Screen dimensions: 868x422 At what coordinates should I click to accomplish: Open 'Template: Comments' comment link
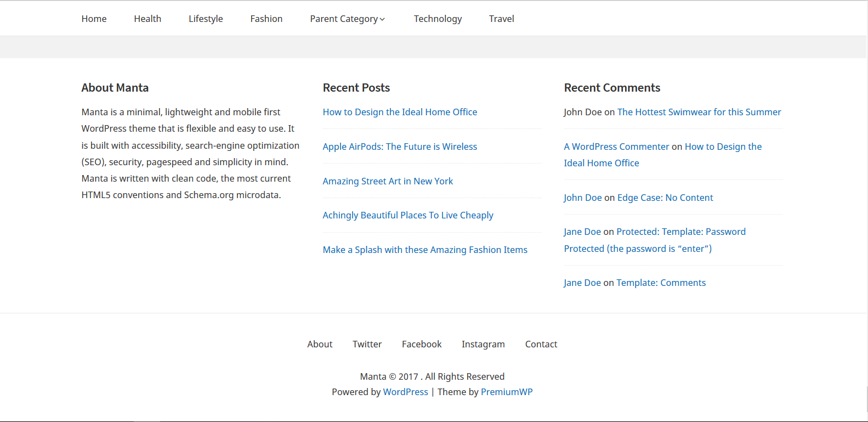point(661,283)
